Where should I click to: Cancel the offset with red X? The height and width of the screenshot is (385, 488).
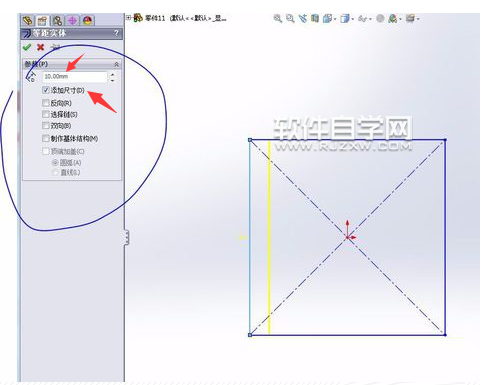coord(41,47)
